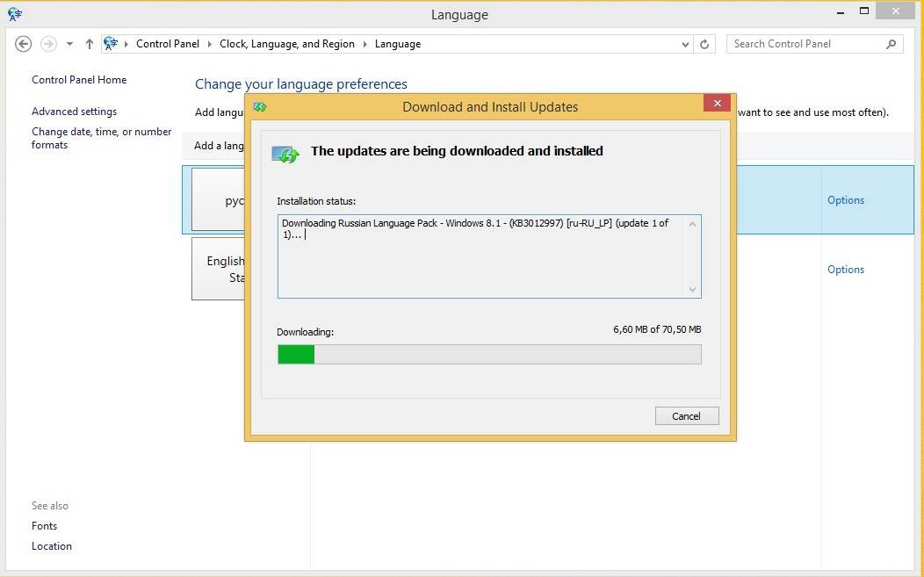The height and width of the screenshot is (577, 924).
Task: Click in the Search Control Panel field
Action: (x=804, y=44)
